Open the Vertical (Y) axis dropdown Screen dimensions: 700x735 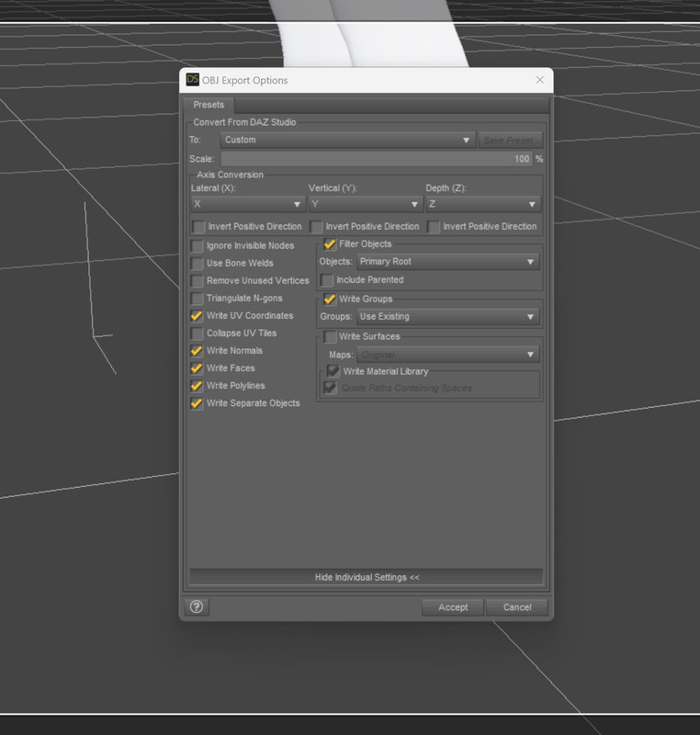tap(365, 204)
